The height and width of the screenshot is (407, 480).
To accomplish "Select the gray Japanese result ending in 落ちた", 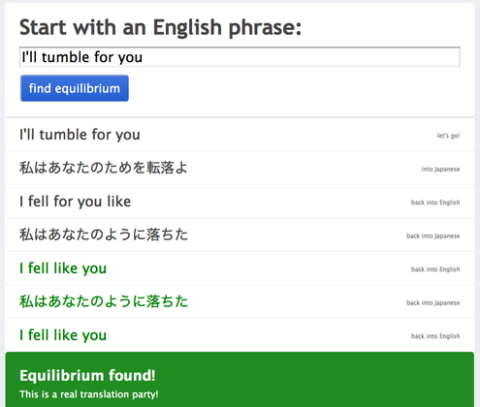I will [x=103, y=234].
